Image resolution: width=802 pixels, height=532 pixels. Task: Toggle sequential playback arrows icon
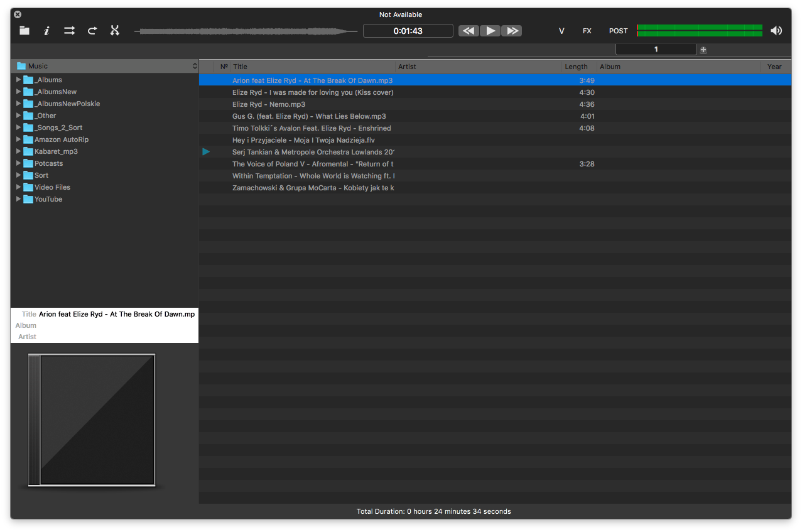tap(69, 30)
